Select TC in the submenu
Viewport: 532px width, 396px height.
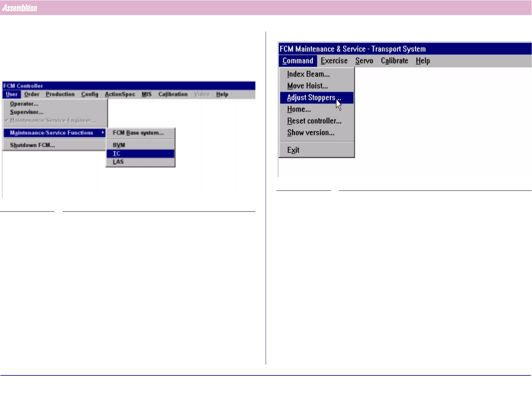coord(140,154)
